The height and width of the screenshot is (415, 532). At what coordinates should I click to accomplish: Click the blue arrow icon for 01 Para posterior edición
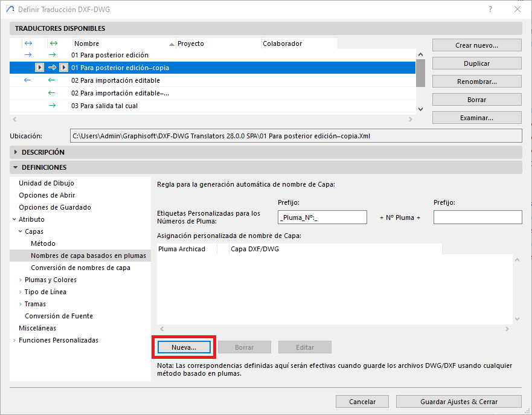[x=28, y=55]
